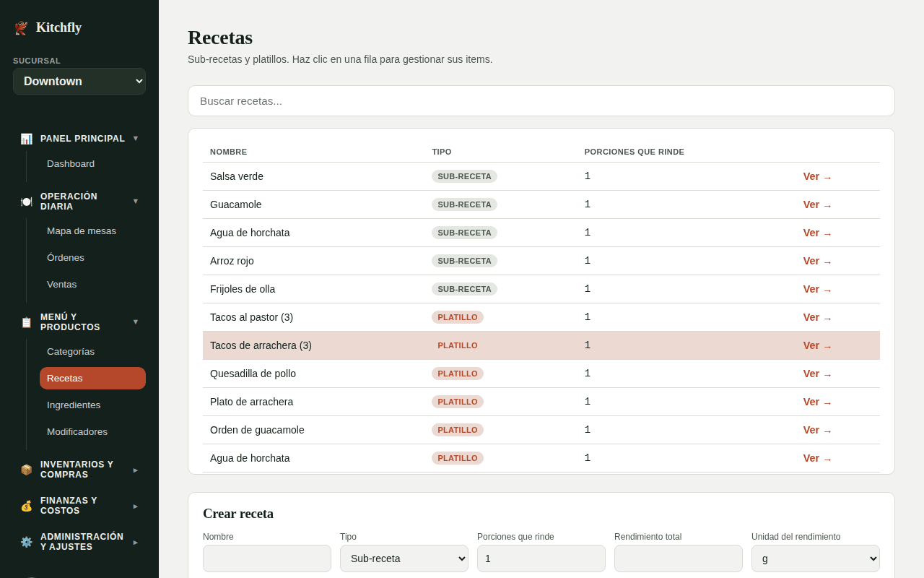Click the Administración y Ajustes gear icon
Image resolution: width=924 pixels, height=578 pixels.
(x=27, y=542)
